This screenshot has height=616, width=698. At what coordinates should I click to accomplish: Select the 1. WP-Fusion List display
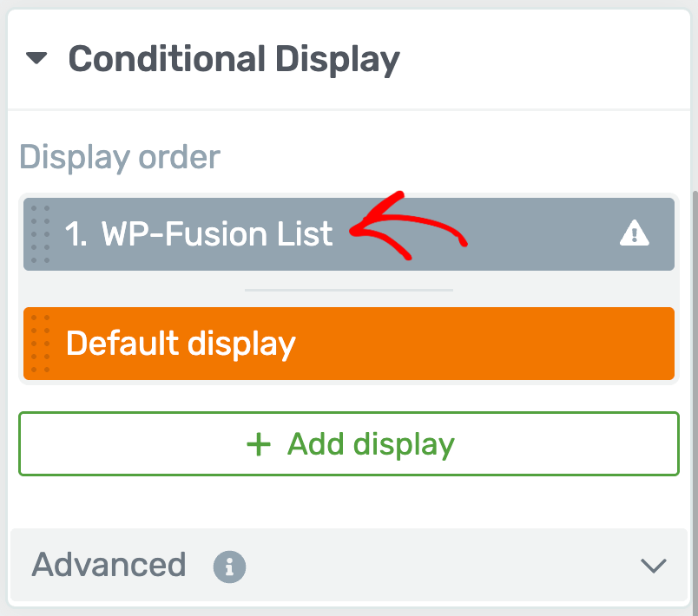[349, 234]
